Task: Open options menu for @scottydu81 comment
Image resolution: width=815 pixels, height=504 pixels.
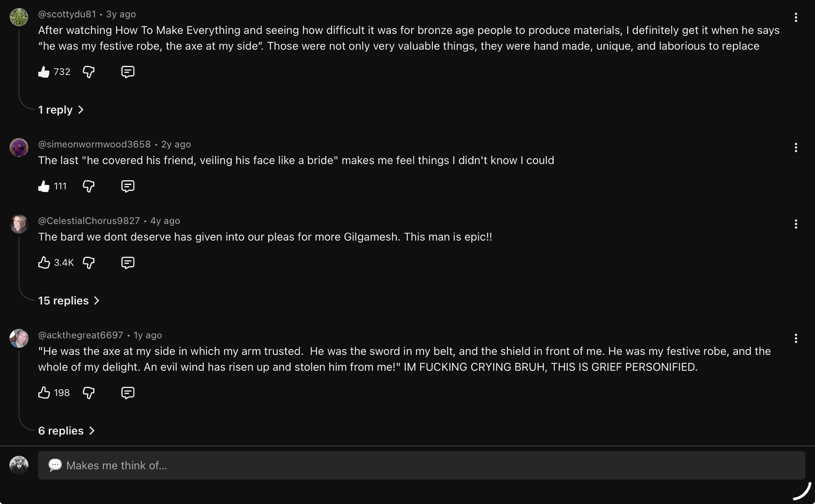Action: 795,18
